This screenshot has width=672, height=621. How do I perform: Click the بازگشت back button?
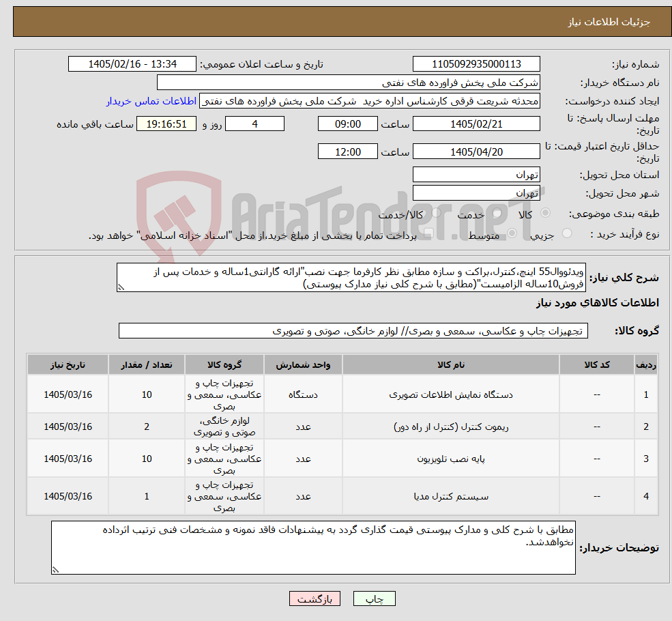[315, 598]
